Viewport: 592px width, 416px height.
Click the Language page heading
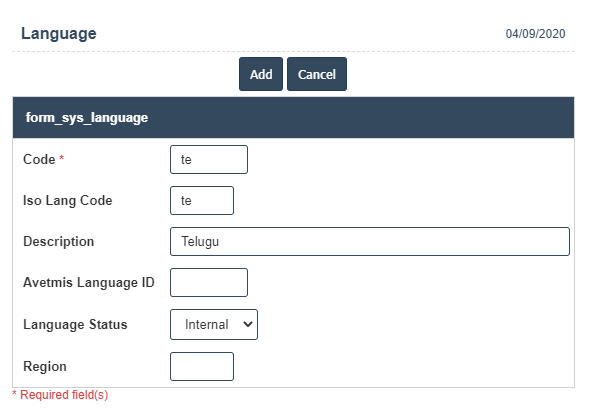pos(59,33)
